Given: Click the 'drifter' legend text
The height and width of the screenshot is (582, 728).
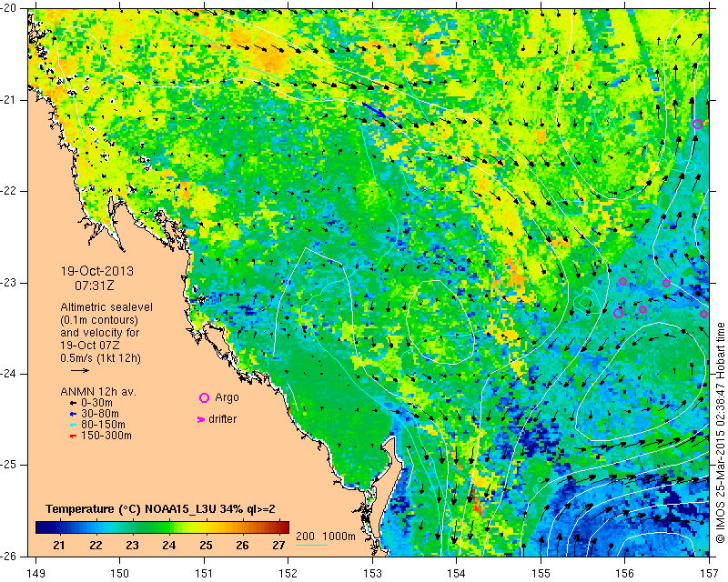Looking at the screenshot, I should point(222,419).
